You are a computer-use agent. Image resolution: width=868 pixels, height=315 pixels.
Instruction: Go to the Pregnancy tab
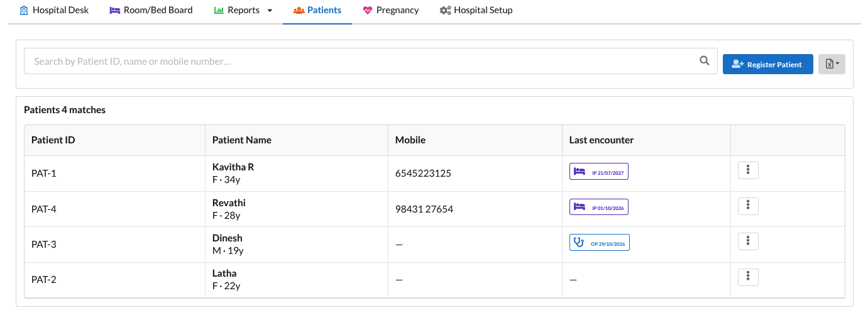pos(391,10)
